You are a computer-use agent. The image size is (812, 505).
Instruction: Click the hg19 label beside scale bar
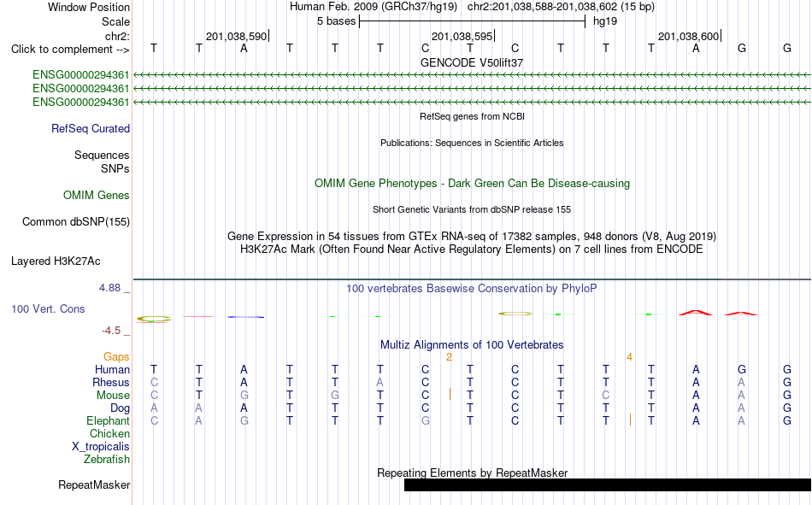tap(605, 21)
